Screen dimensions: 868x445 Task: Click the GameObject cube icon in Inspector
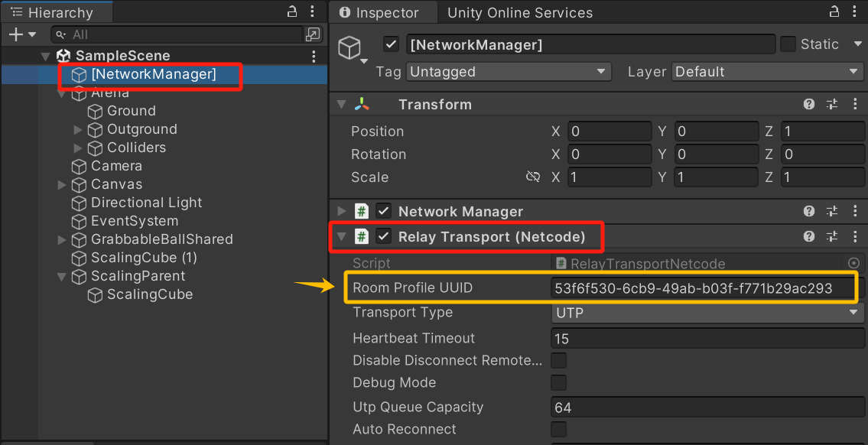tap(349, 48)
